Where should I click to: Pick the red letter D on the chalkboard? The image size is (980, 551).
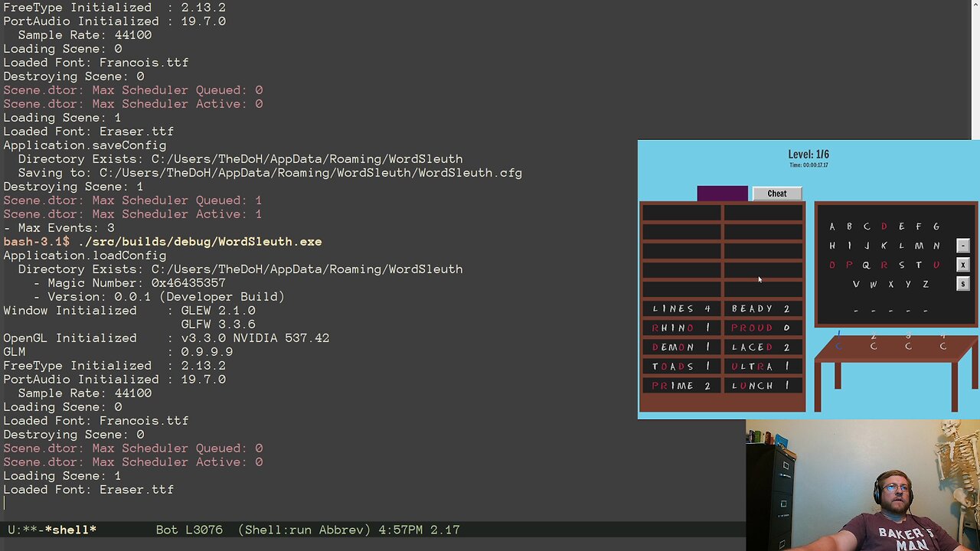point(884,227)
